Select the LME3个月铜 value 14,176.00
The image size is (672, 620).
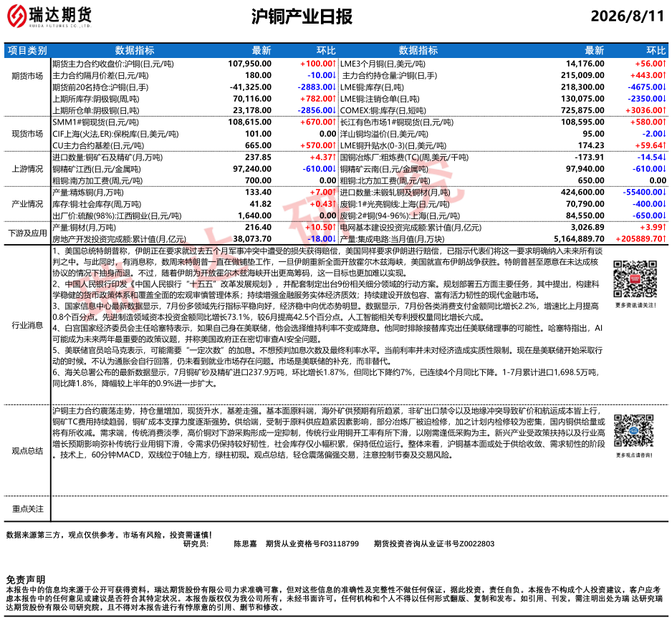click(585, 64)
